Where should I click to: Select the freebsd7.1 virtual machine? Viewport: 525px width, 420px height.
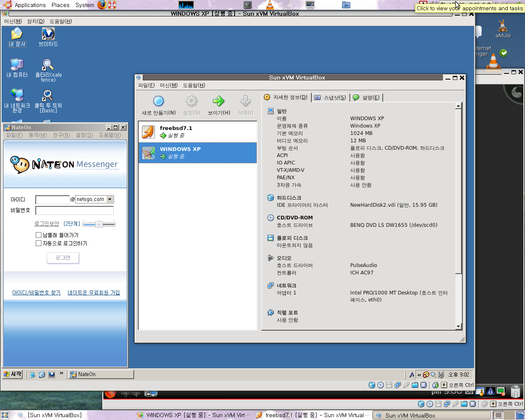coord(198,132)
